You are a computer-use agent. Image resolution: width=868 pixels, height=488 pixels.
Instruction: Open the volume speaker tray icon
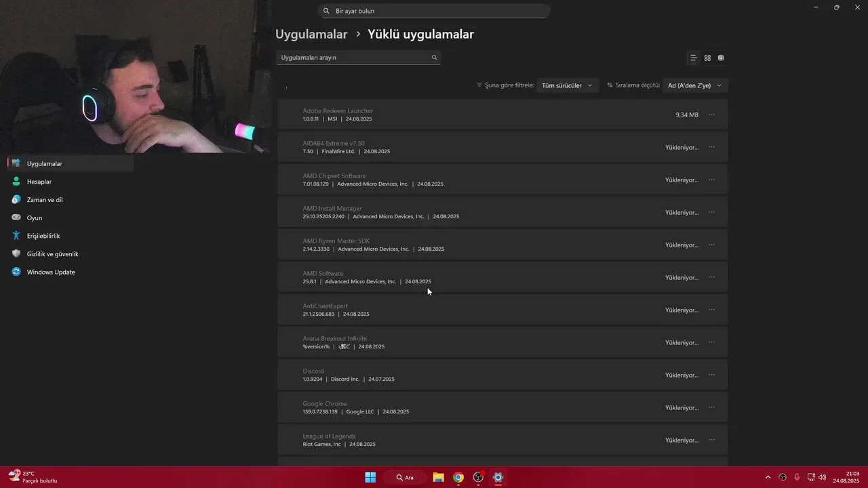pos(823,477)
